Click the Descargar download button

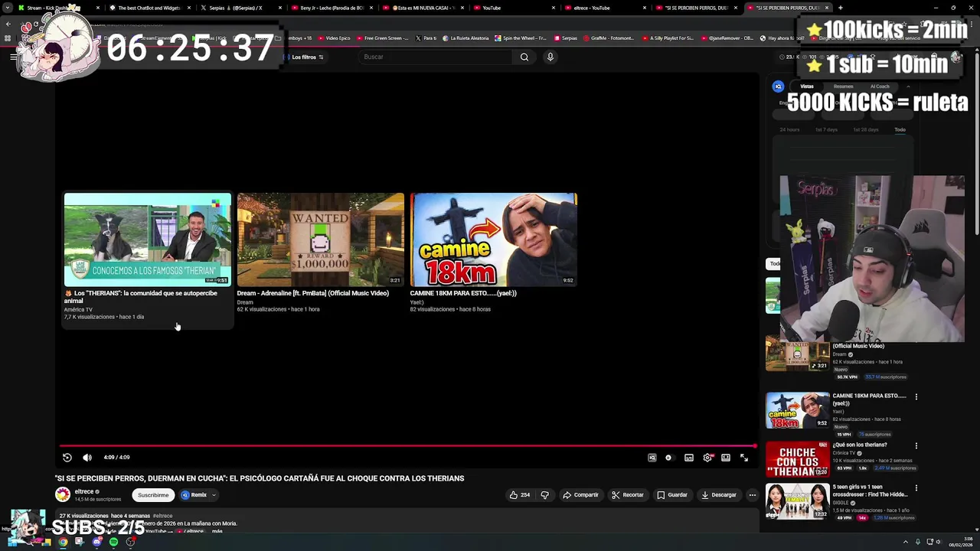coord(718,495)
